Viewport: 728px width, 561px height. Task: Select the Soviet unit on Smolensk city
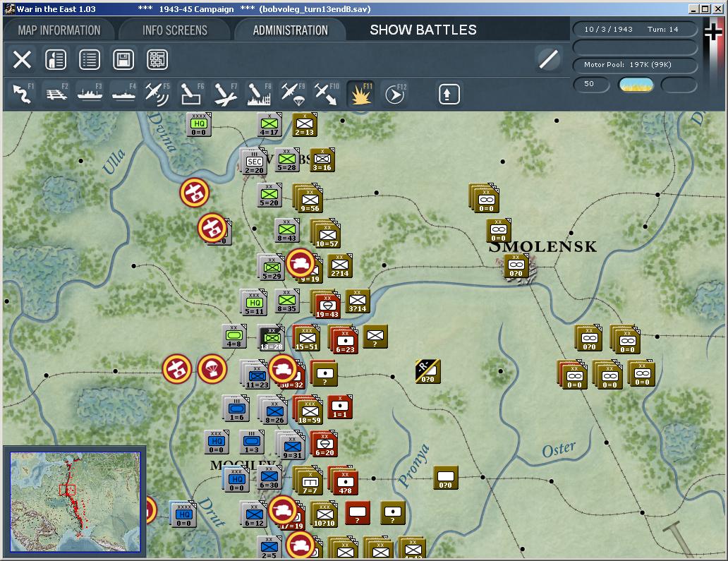[x=516, y=266]
